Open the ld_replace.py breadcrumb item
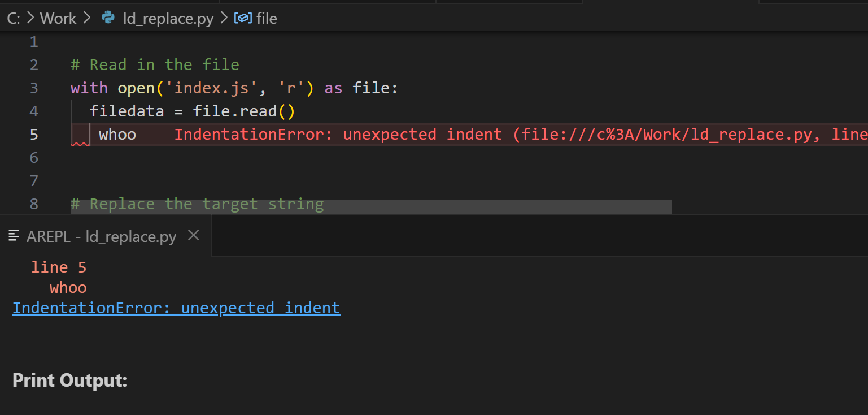 tap(168, 18)
